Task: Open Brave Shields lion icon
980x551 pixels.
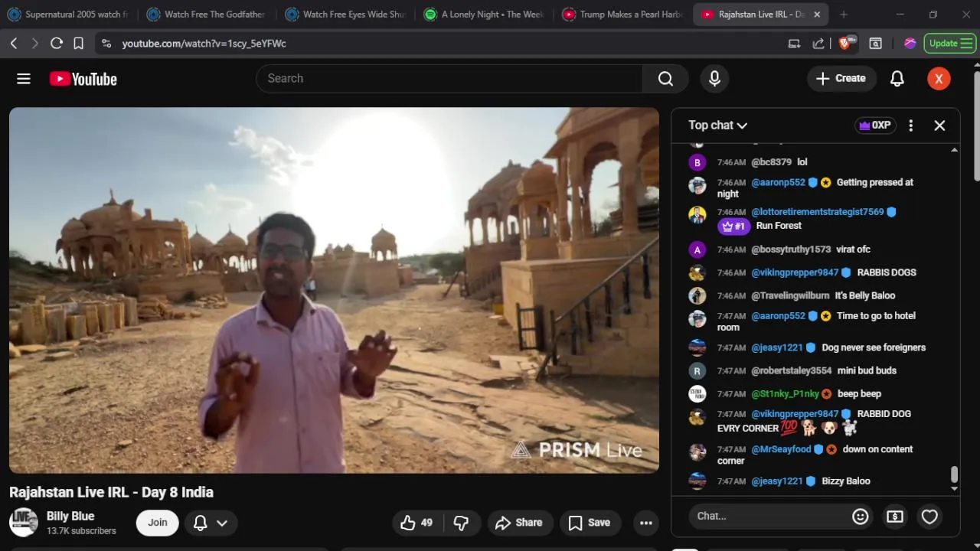Action: click(846, 44)
